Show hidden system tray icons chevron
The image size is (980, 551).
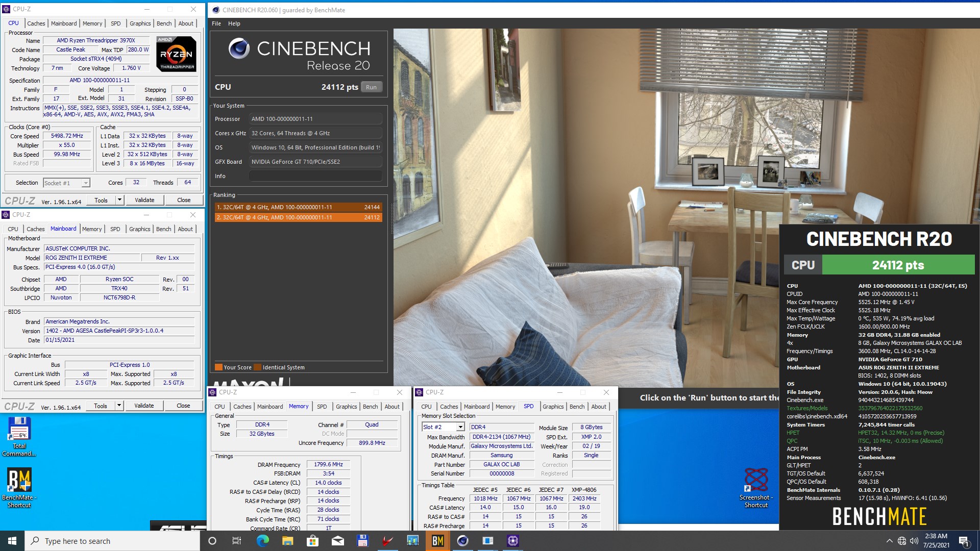pos(890,541)
